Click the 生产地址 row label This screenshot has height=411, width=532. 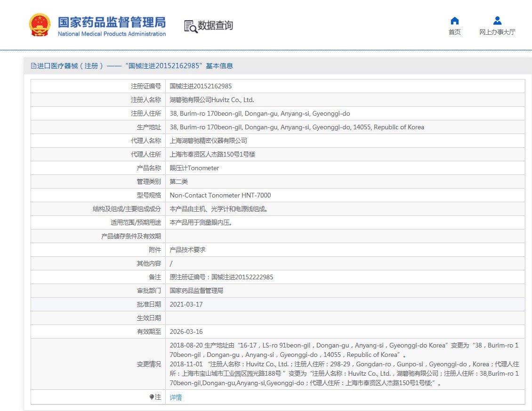[x=149, y=127]
